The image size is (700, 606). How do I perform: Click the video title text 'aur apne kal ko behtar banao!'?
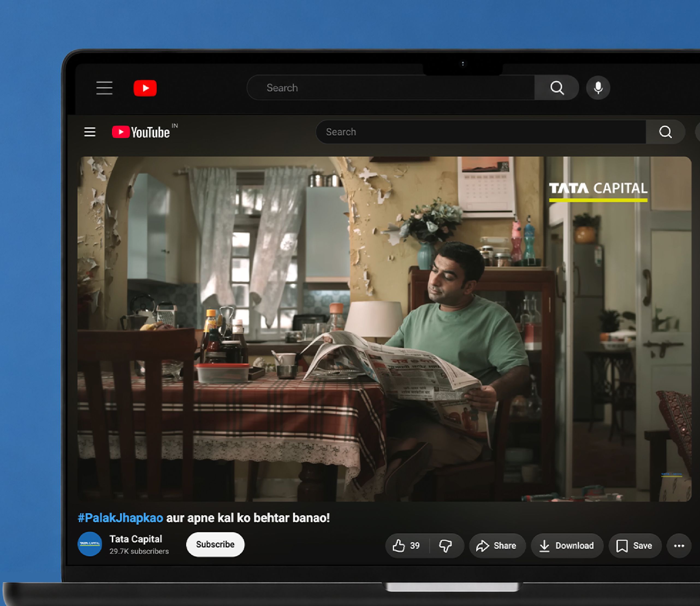[x=248, y=518]
